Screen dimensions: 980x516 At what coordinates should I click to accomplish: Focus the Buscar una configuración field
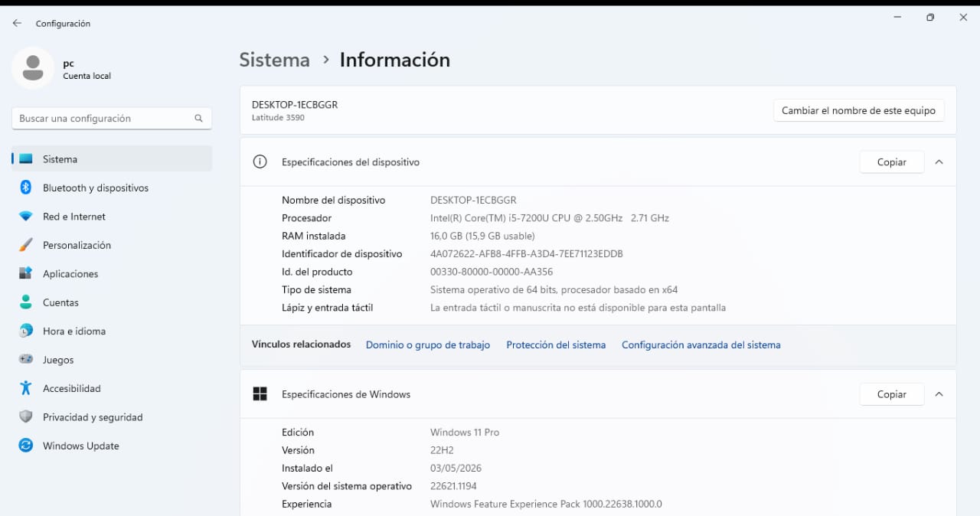112,118
